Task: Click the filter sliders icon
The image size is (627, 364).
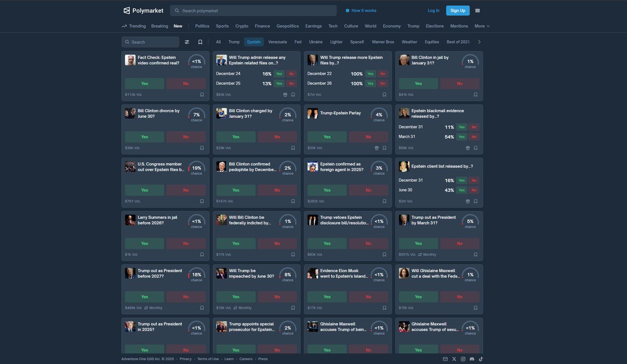Action: click(187, 42)
